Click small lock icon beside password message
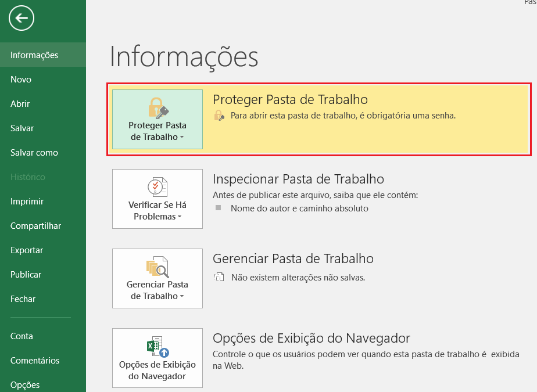537x392 pixels. [219, 116]
